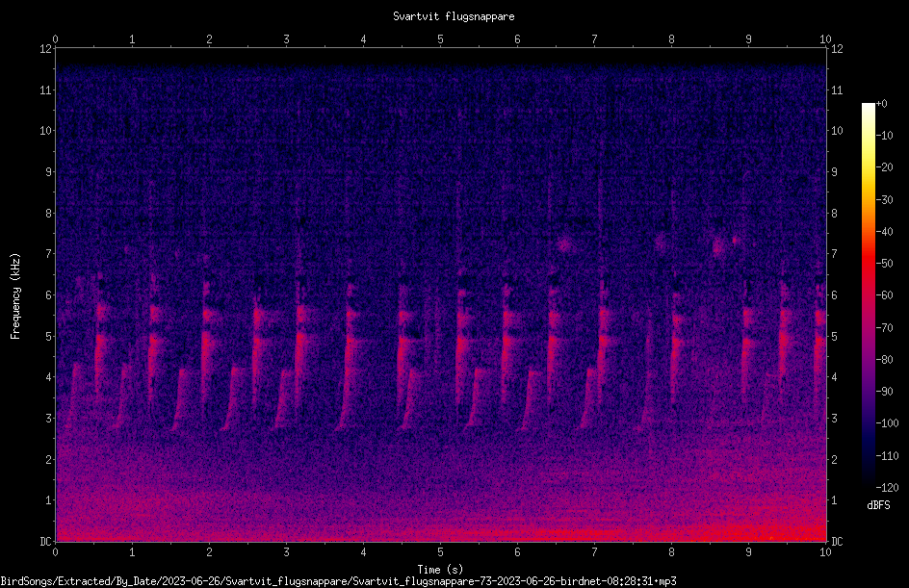Click the 'Frequency (kHz)' vertical axis label
909x588 pixels.
click(x=15, y=296)
